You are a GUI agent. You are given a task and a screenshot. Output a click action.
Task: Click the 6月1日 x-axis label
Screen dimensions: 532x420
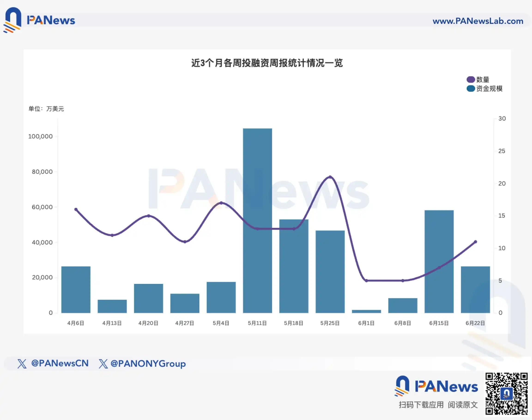(x=366, y=323)
